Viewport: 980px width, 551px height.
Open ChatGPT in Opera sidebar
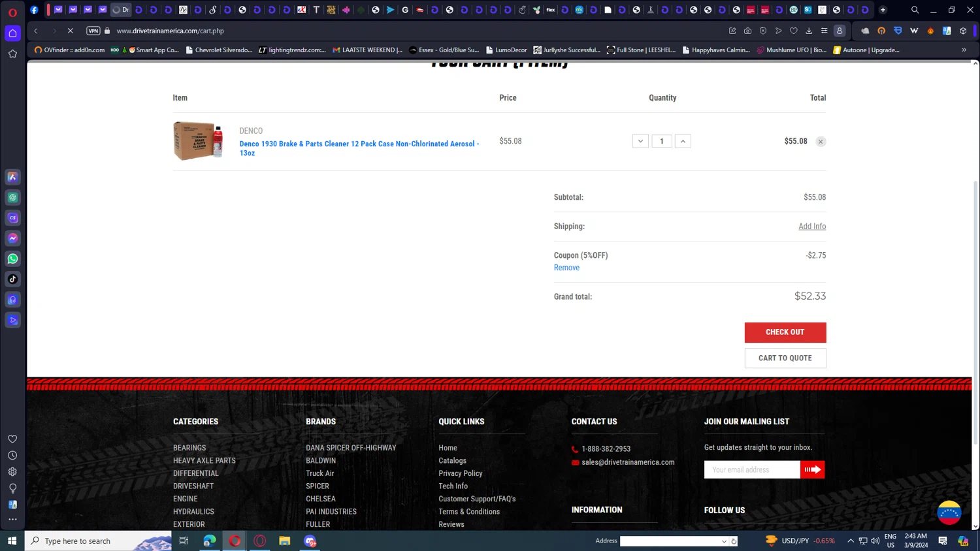12,197
